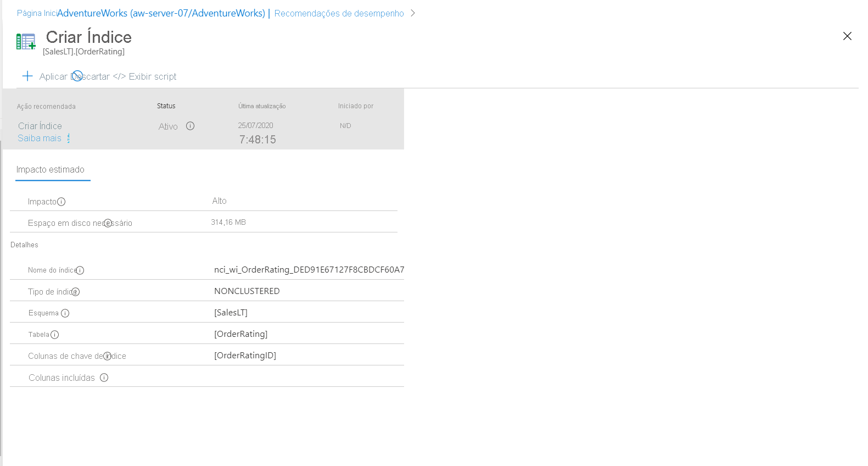Click the Criar Índice table icon
This screenshot has width=868, height=466.
(26, 41)
